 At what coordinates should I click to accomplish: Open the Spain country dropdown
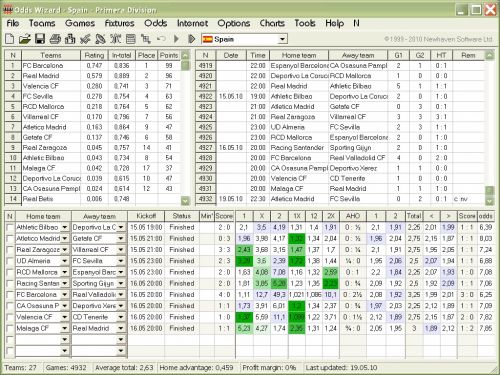282,39
